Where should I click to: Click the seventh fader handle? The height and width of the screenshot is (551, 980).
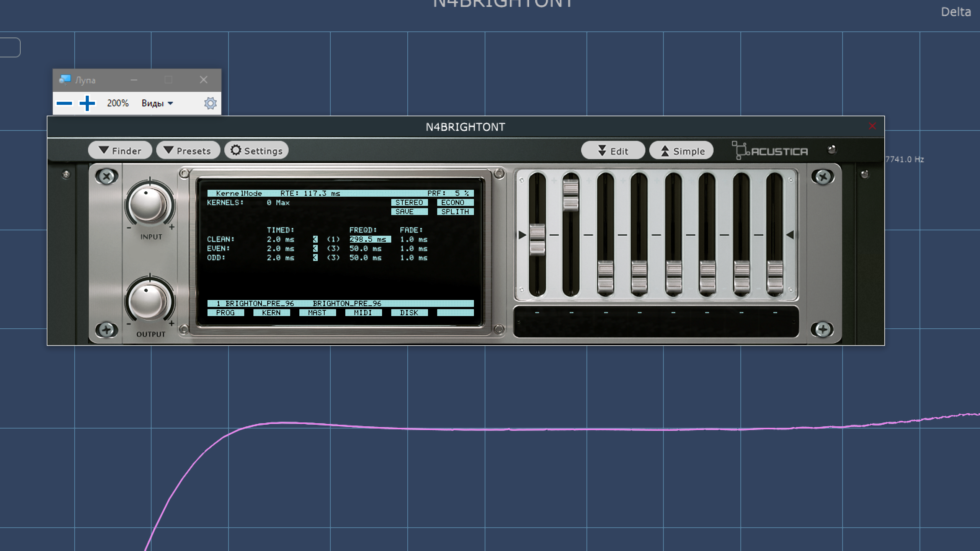[742, 277]
